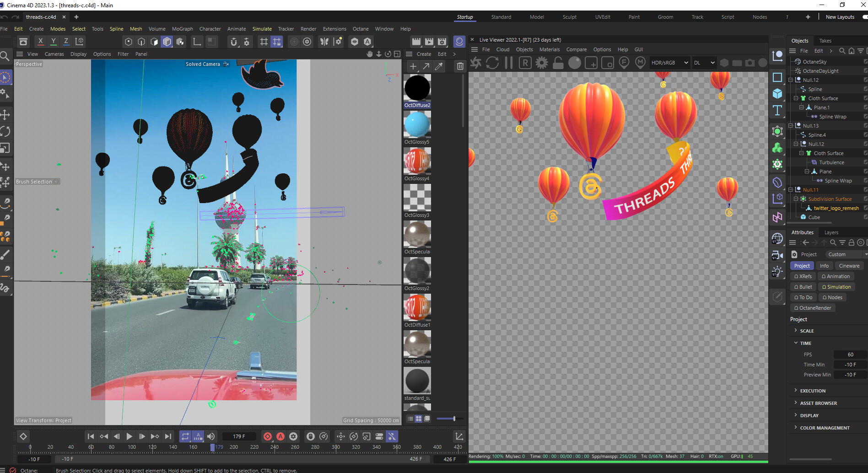This screenshot has width=868, height=473.
Task: Open the MoGraph menu
Action: tap(182, 29)
